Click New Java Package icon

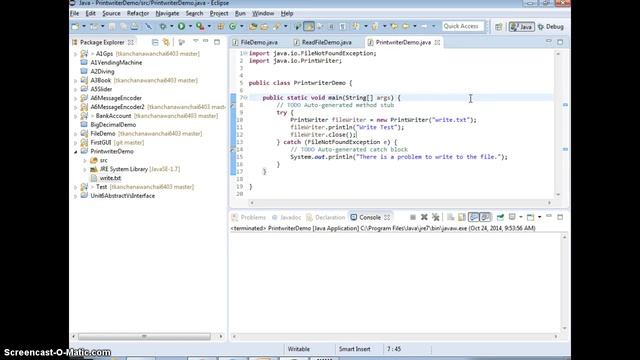coord(220,27)
